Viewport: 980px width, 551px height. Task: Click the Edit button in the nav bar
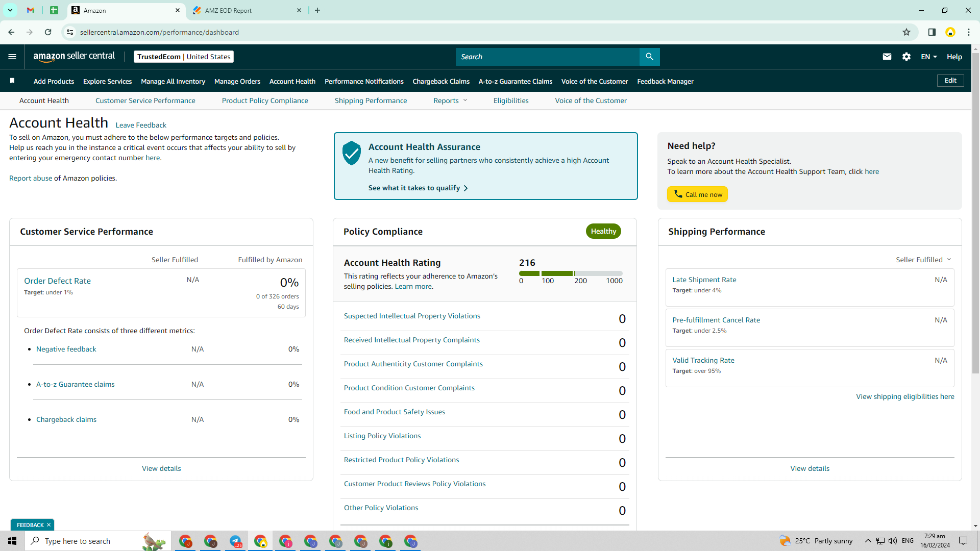click(x=950, y=81)
